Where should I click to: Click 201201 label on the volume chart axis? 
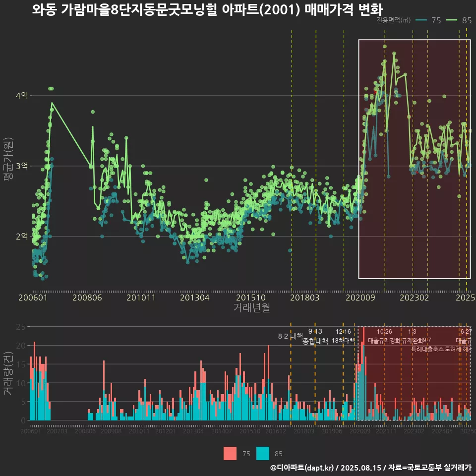tap(166, 431)
